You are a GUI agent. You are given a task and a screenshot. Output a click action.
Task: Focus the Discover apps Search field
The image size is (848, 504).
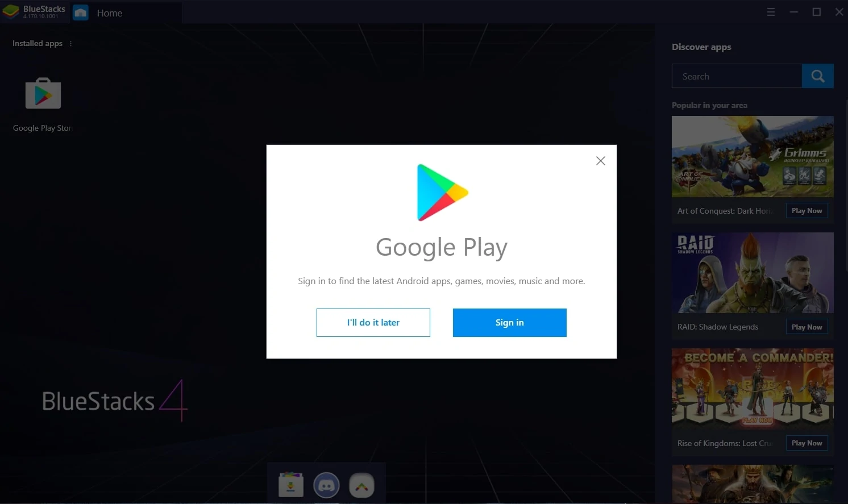[x=737, y=76]
